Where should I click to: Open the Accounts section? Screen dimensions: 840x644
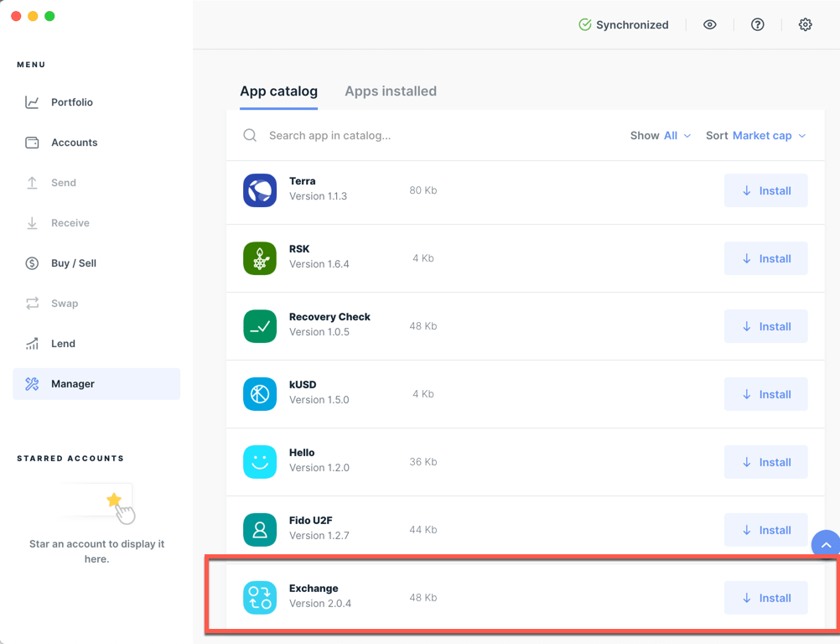96,143
